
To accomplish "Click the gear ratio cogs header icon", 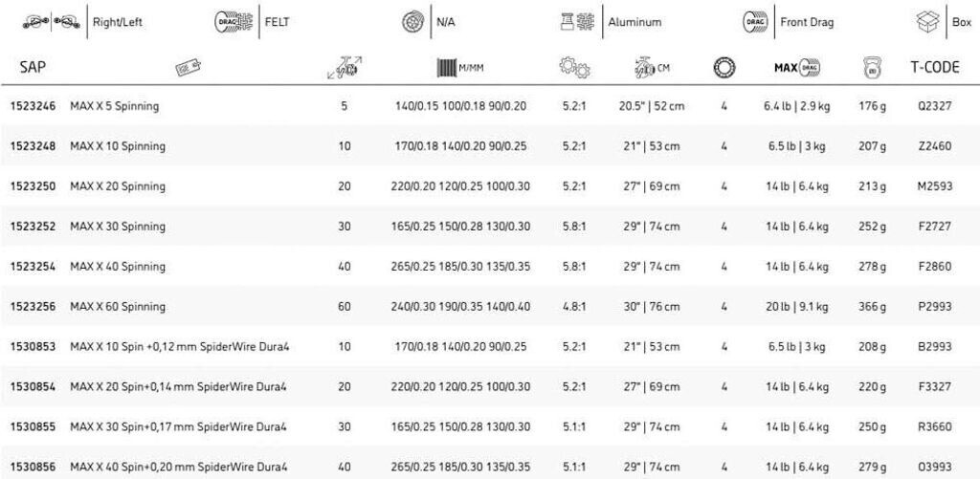I will coord(574,68).
